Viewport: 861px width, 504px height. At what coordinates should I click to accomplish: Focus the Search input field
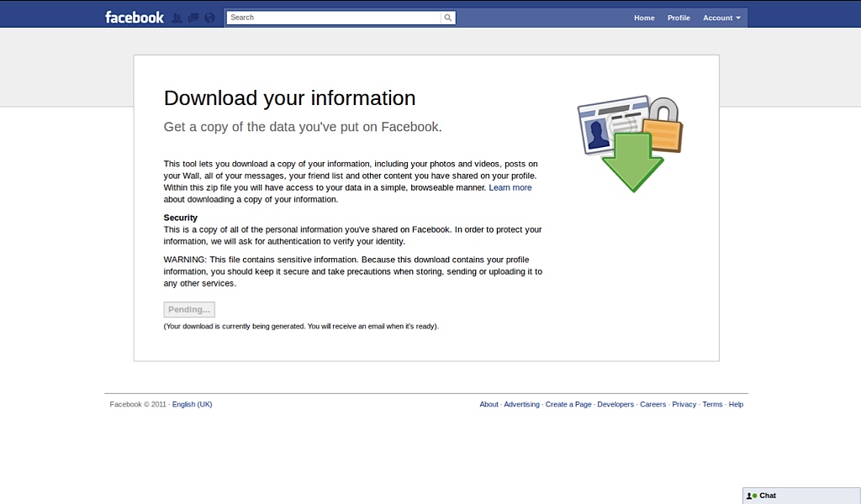tap(334, 18)
